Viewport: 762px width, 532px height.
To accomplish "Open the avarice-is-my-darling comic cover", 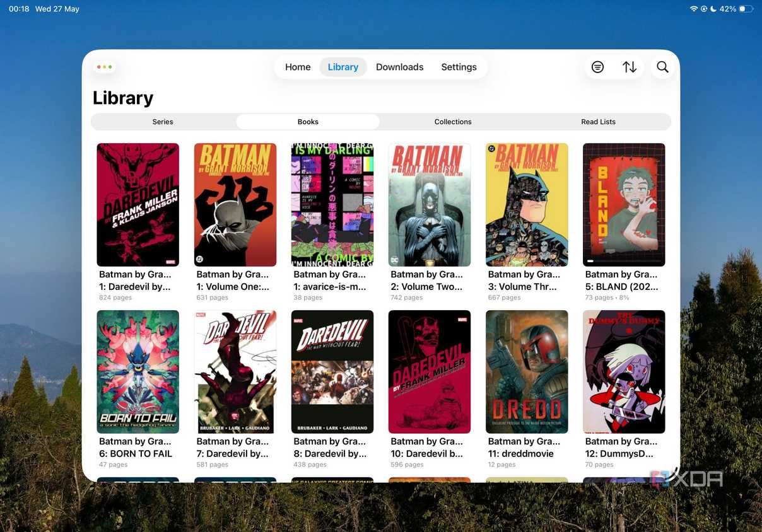I will (x=332, y=205).
